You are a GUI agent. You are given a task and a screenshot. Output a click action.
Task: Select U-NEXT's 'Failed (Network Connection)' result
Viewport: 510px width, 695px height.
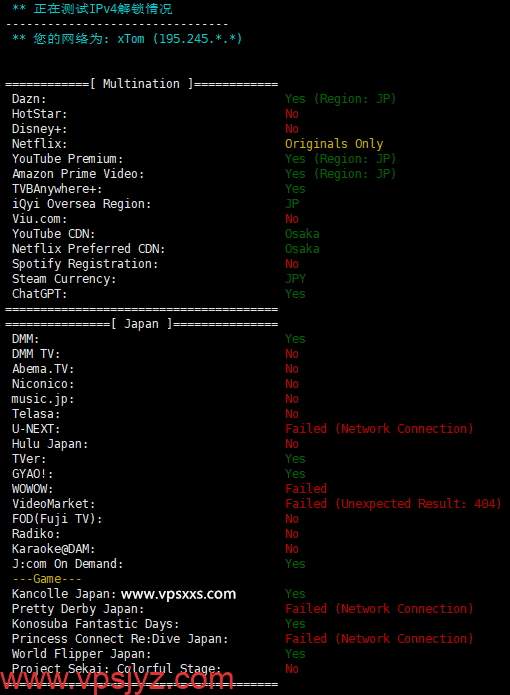(379, 429)
